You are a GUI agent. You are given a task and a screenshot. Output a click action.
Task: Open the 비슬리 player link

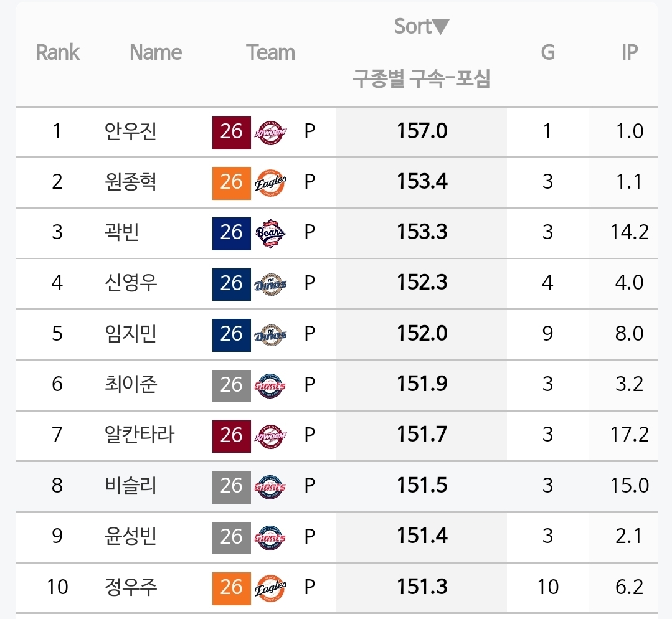click(x=131, y=486)
